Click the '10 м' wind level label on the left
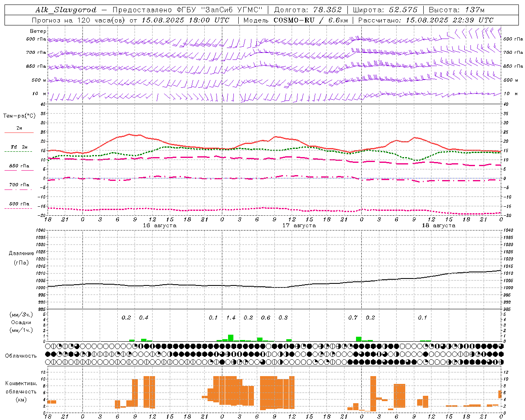525x420 pixels. click(x=39, y=94)
